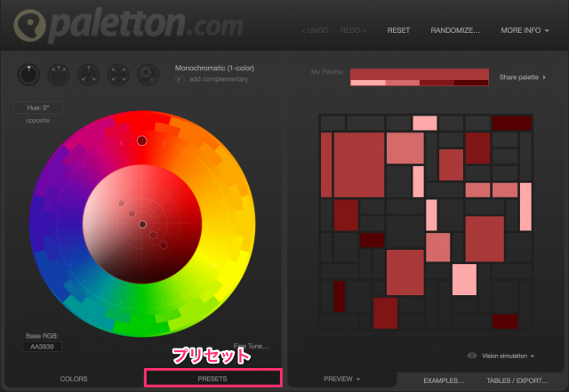Select medium pink swatch in My Palette
Screen dimensions: 569x392
click(403, 83)
